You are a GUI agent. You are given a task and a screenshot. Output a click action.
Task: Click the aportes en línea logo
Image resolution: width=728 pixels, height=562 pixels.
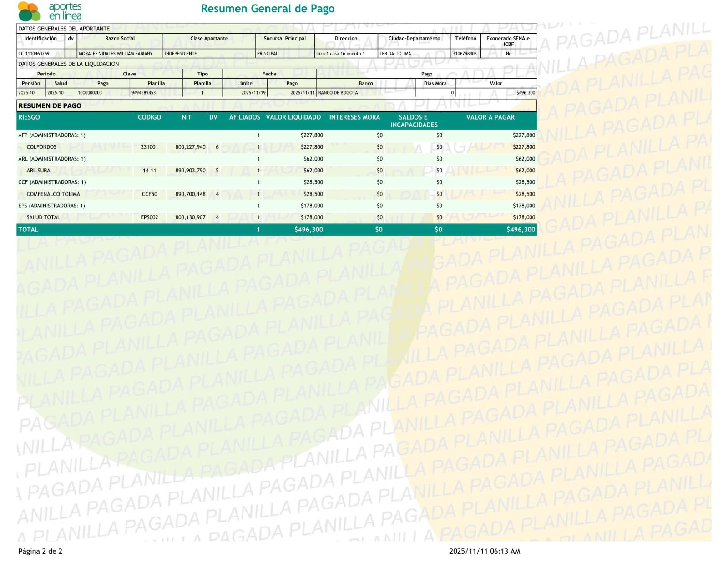coord(49,11)
